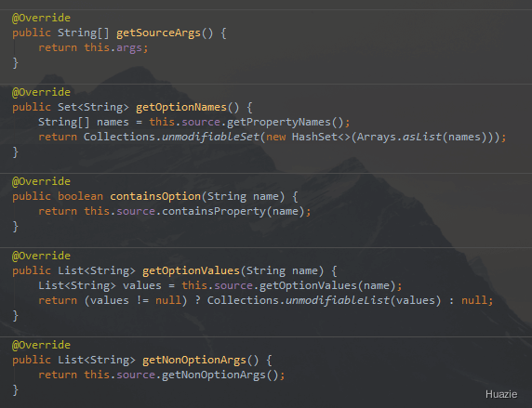The width and height of the screenshot is (532, 408).
Task: Click the args field after this
Action: coord(129,47)
